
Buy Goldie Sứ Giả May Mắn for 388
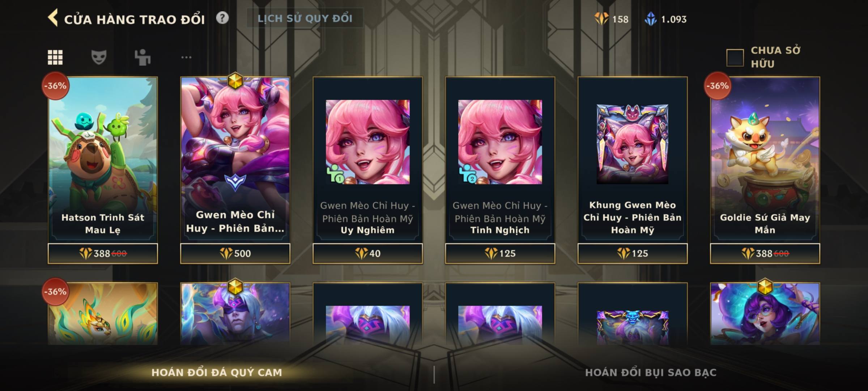tap(765, 253)
